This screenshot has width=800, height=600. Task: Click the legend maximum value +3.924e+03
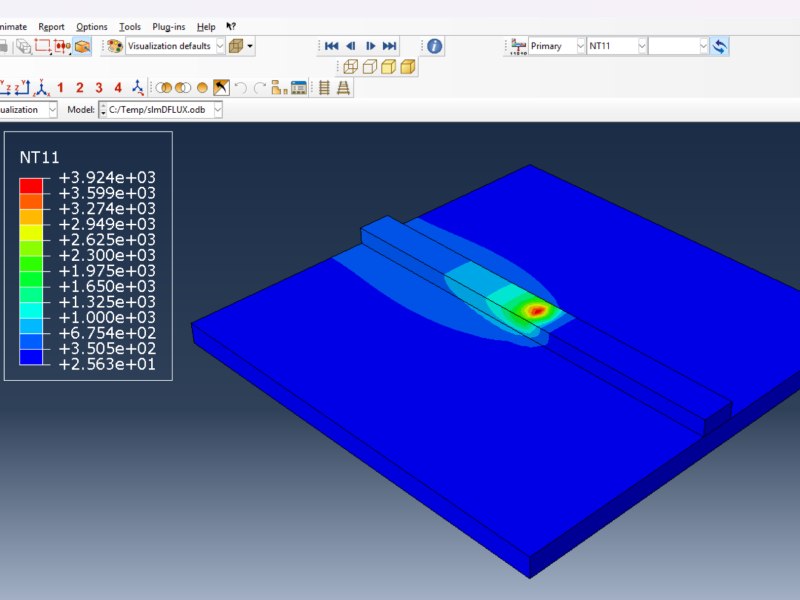(x=107, y=178)
